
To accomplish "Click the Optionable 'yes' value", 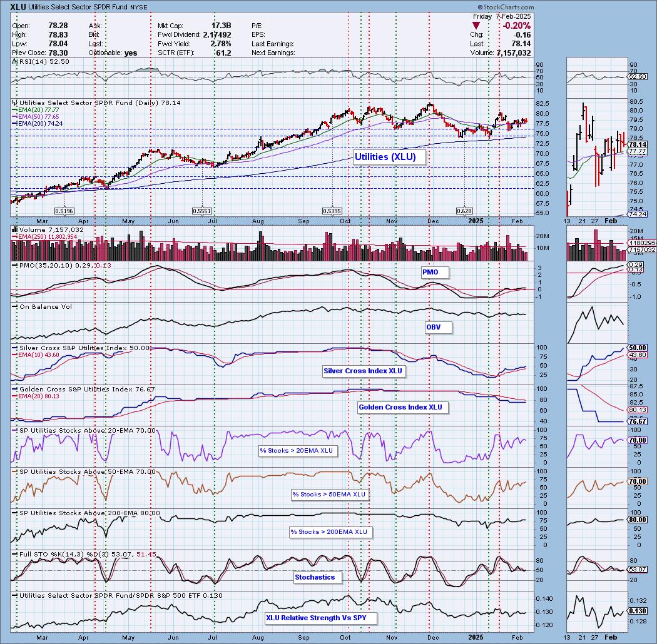I will (x=131, y=53).
